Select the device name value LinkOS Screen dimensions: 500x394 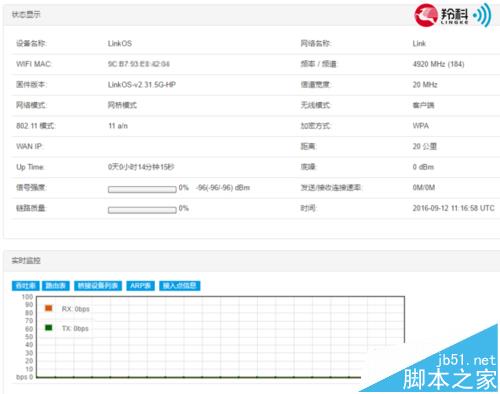[x=120, y=43]
